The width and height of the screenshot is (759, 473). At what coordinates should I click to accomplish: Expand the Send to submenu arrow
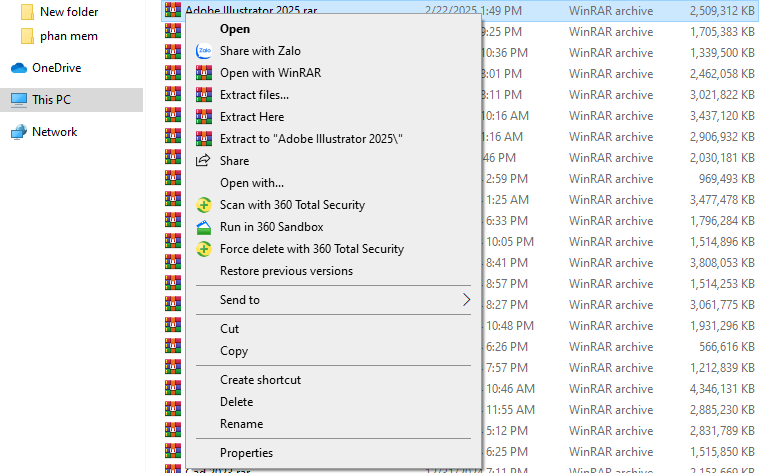tap(466, 300)
